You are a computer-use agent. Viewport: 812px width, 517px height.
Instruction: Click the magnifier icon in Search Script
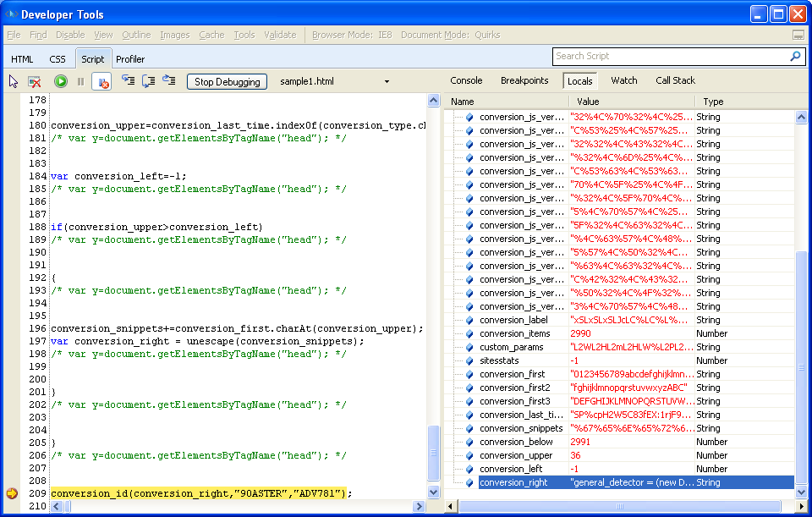pos(795,57)
